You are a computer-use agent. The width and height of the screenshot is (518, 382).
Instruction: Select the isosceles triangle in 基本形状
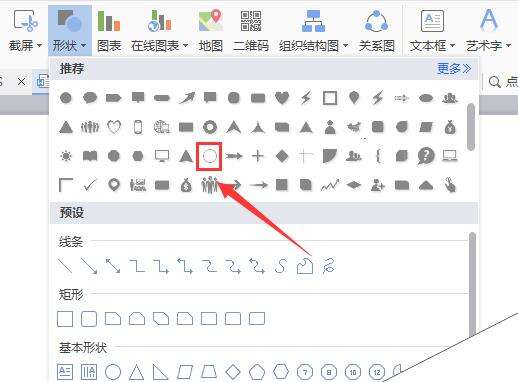click(x=137, y=372)
